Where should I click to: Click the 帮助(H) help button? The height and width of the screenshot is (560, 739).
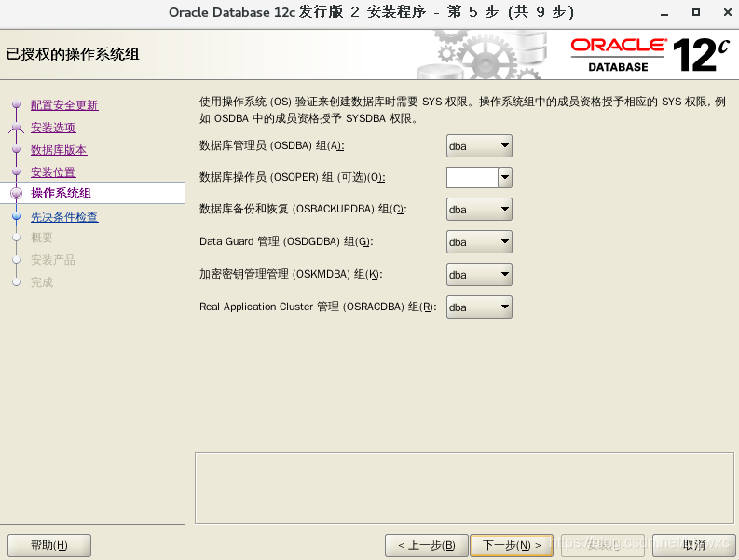tap(49, 545)
